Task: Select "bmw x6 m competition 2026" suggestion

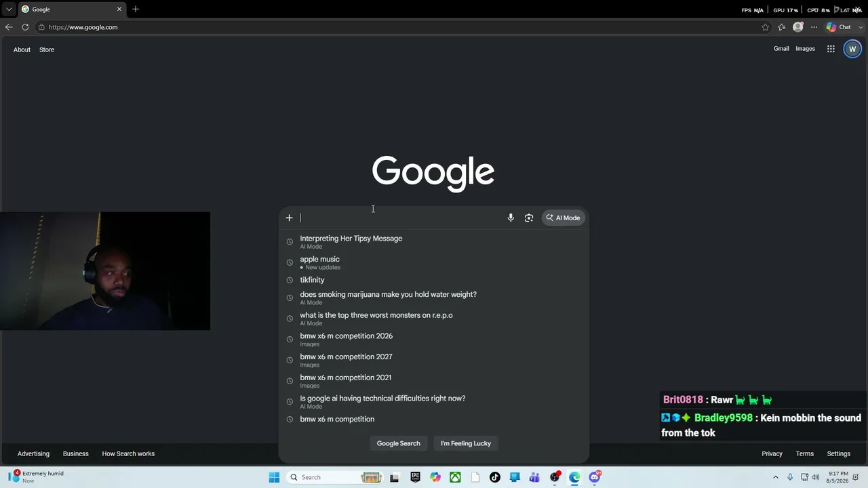Action: click(434, 340)
